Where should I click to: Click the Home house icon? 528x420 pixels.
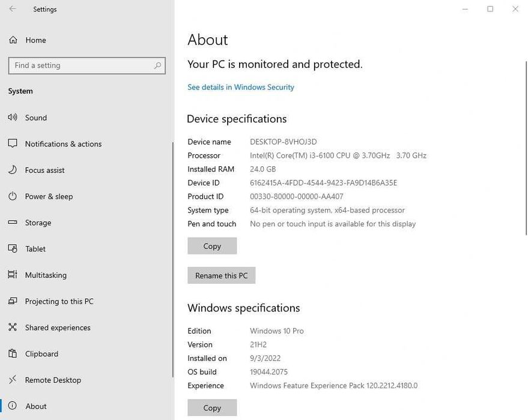tap(13, 40)
